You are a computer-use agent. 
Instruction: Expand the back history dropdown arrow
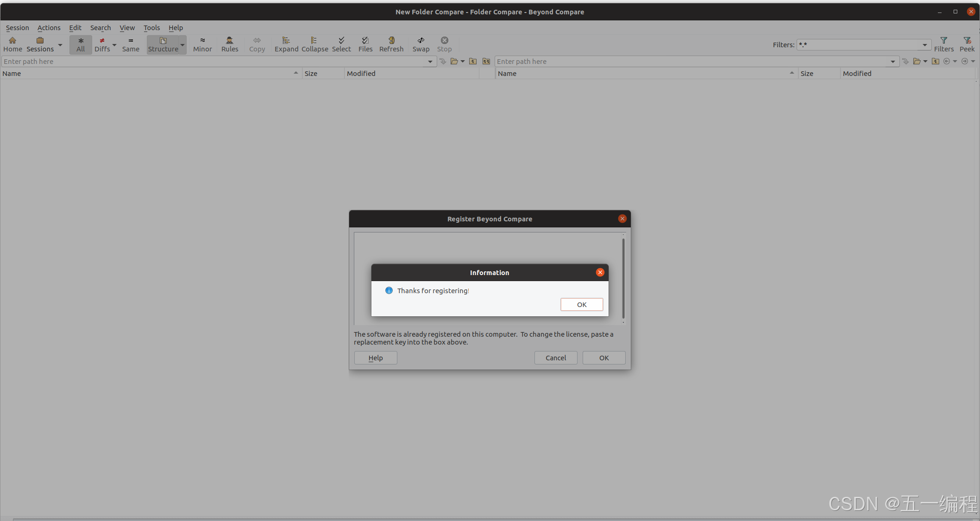click(955, 62)
